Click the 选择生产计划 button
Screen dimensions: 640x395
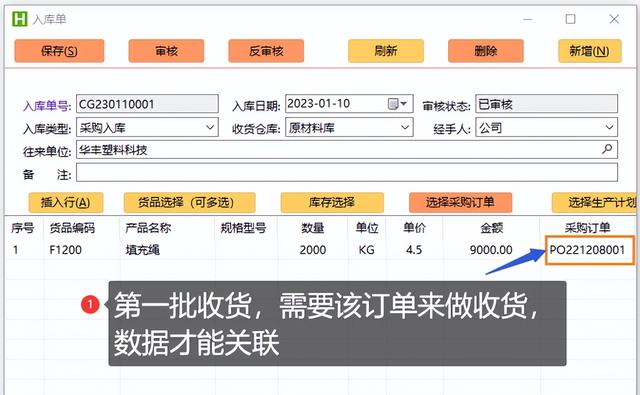595,202
